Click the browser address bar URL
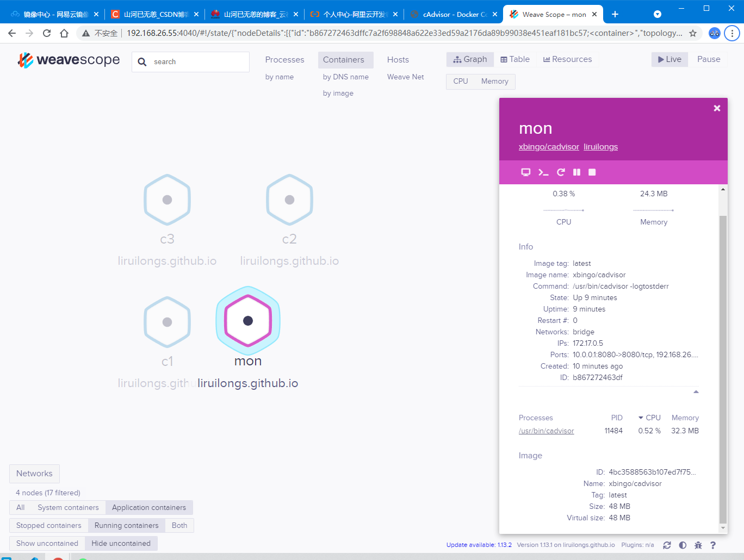Viewport: 744px width, 560px height. pyautogui.click(x=405, y=33)
